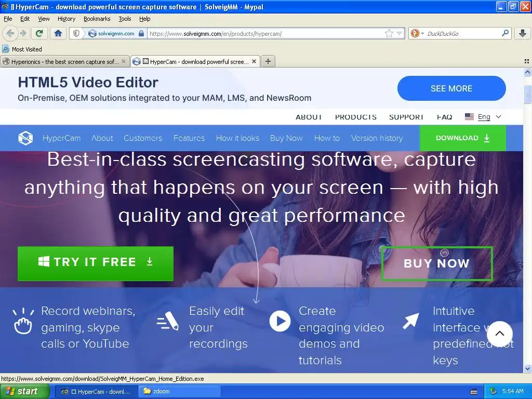Click inside the URL address field
Image resolution: width=532 pixels, height=399 pixels.
tap(267, 34)
